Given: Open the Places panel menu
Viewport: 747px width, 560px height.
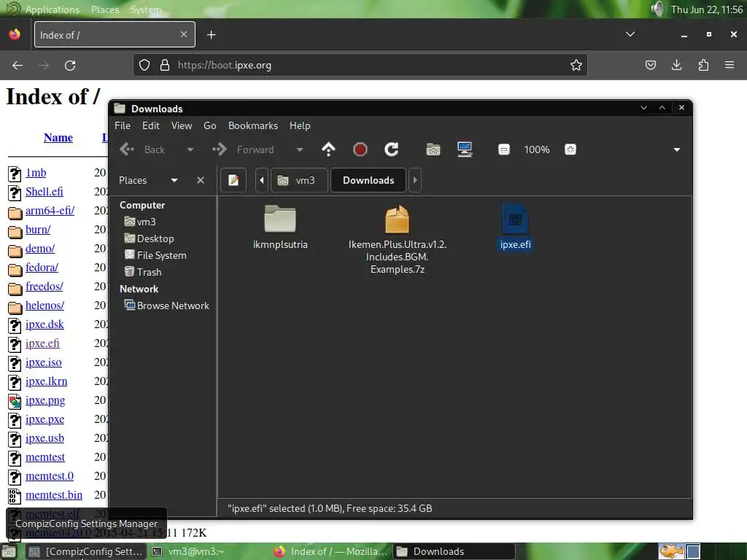Looking at the screenshot, I should 105,9.
